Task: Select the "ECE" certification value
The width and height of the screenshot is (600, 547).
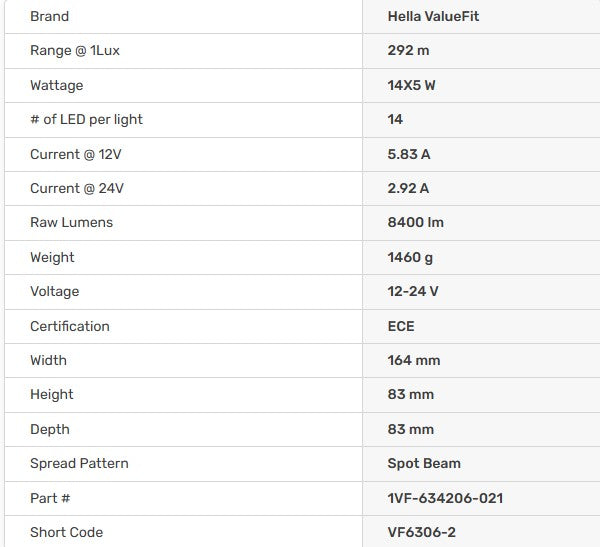Action: [401, 326]
